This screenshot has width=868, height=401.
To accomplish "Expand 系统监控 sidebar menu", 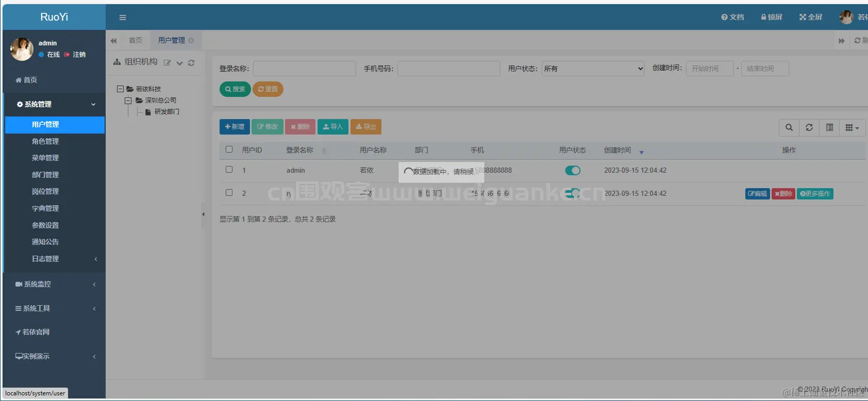I will 54,284.
